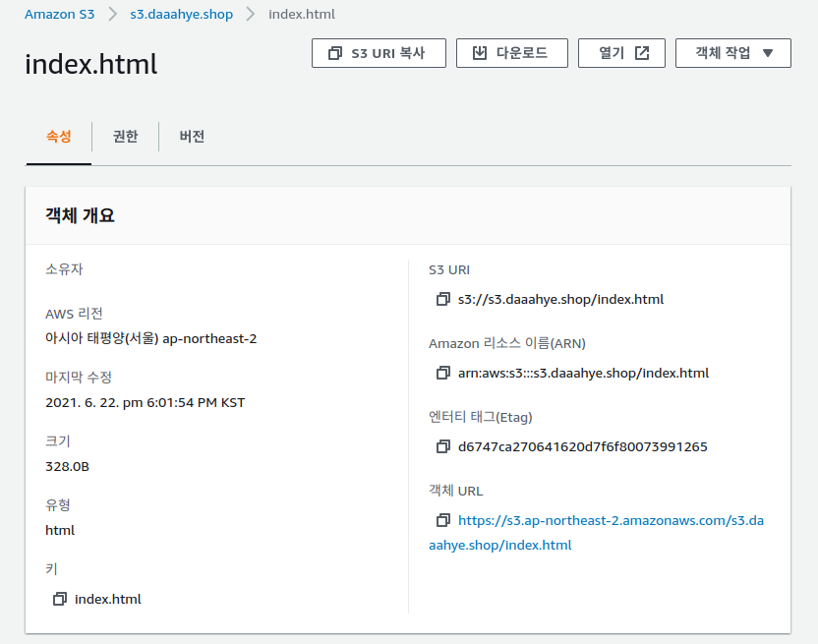
Task: Switch to the 버전 tab
Action: click(192, 137)
